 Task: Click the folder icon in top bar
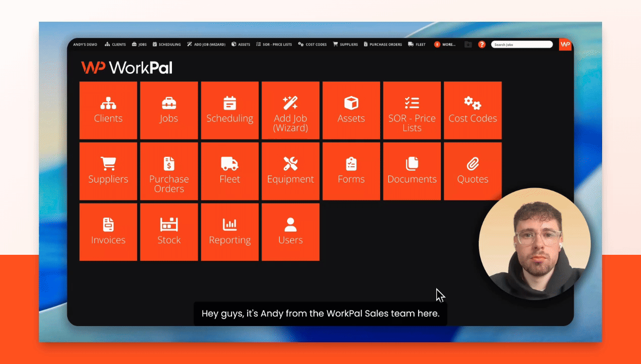(x=468, y=44)
